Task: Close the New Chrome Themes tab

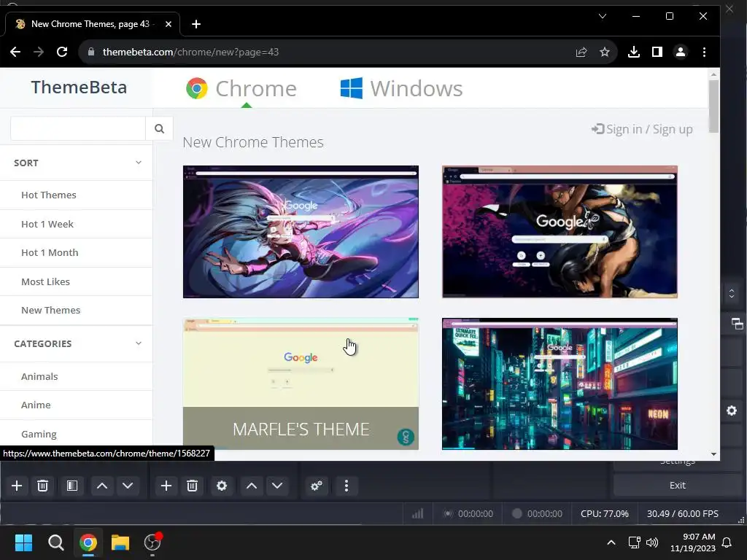Action: [169, 24]
